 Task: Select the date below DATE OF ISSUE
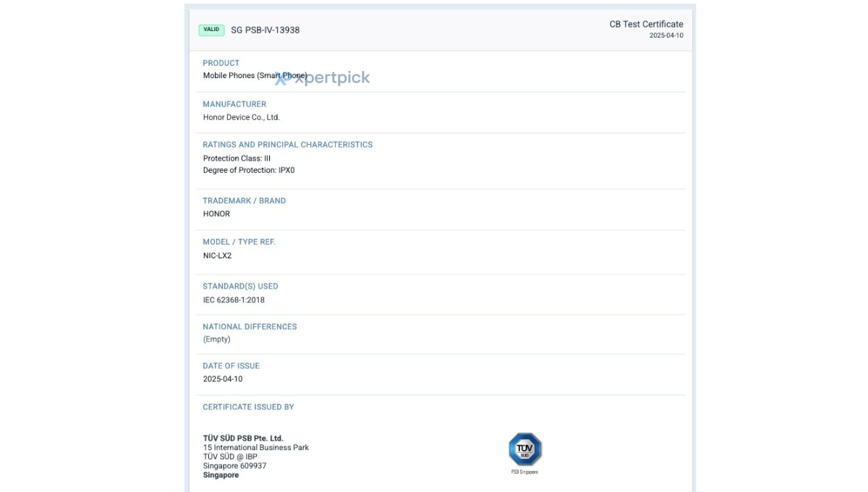[223, 379]
